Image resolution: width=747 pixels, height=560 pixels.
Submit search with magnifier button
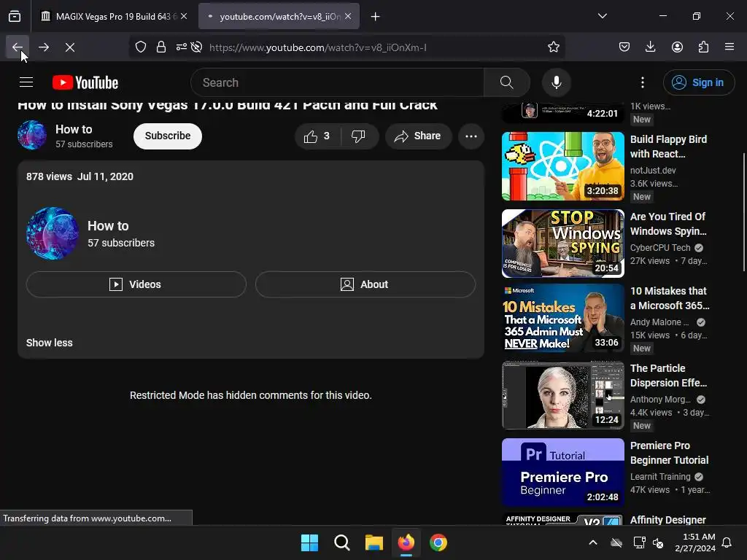pos(507,82)
